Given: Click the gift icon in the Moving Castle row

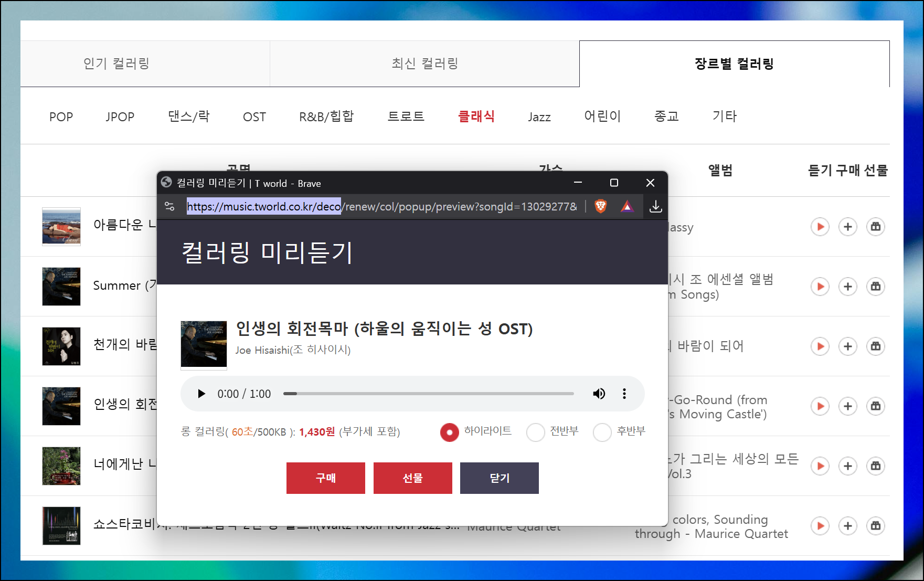Looking at the screenshot, I should tap(876, 406).
